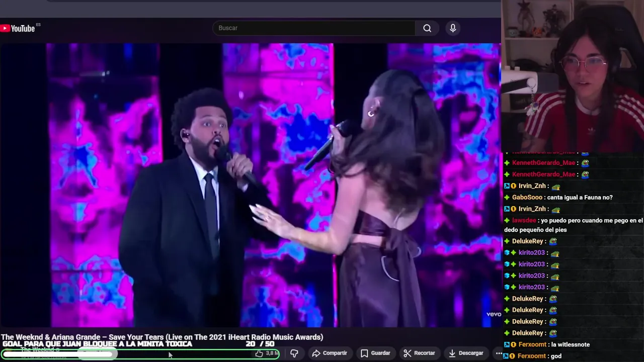Open the first Irvin_Znh chat username
Image resolution: width=644 pixels, height=362 pixels.
[x=532, y=186]
